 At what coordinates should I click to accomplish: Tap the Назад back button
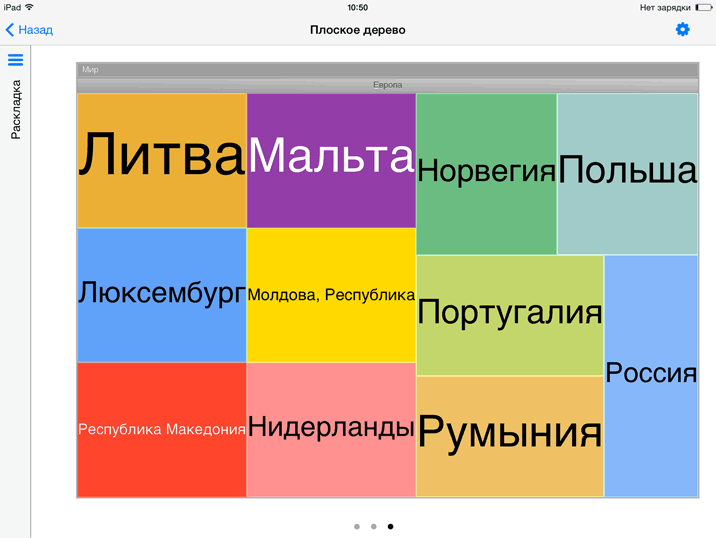click(x=29, y=30)
